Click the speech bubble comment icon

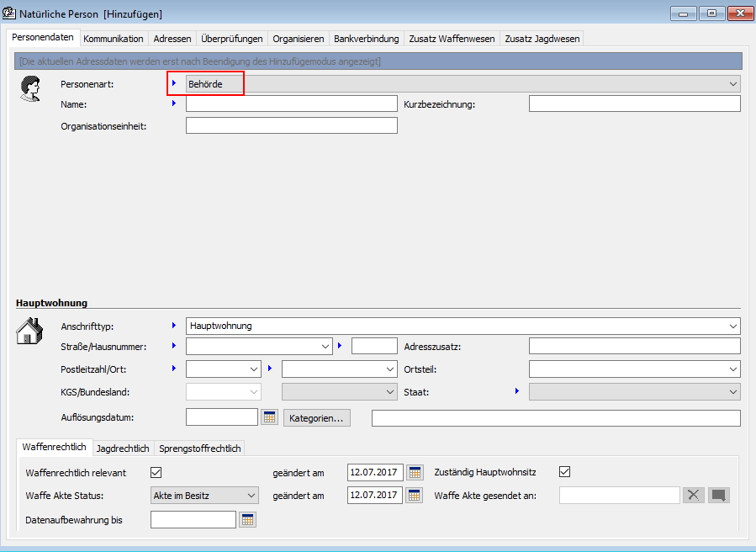tap(718, 496)
